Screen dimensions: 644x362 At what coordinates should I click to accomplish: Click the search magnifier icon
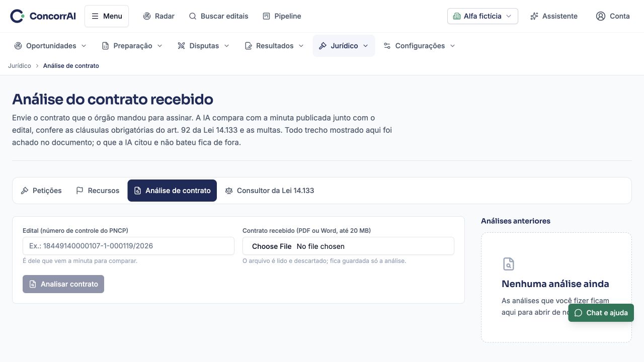pyautogui.click(x=193, y=16)
